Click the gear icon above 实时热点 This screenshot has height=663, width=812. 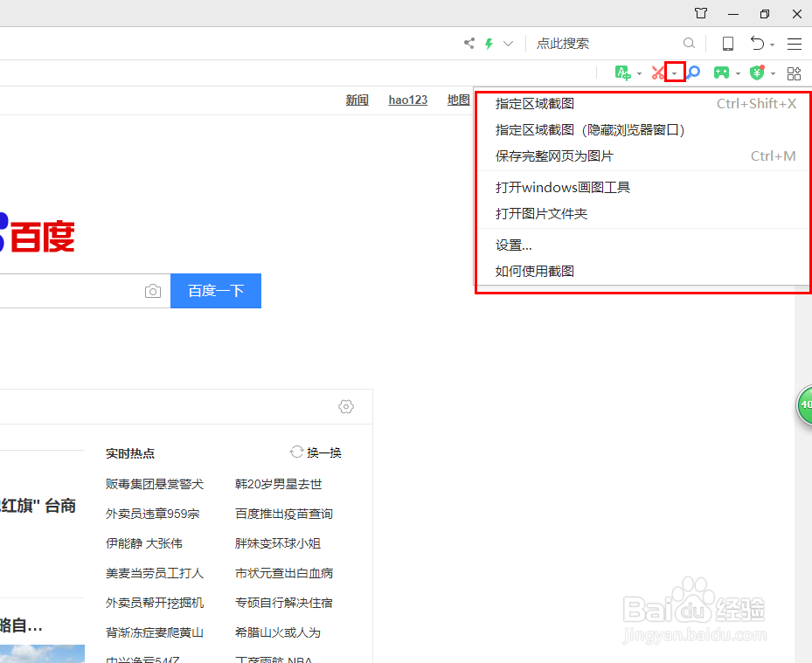click(345, 406)
